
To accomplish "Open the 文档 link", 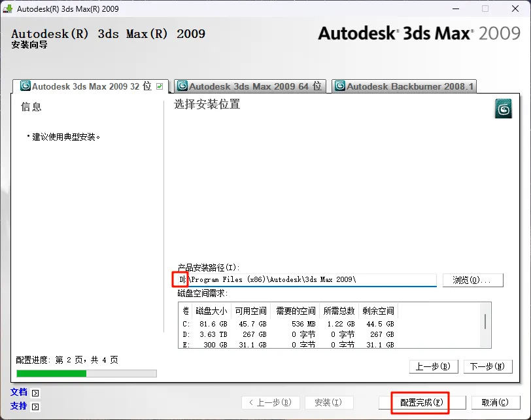I will 18,393.
